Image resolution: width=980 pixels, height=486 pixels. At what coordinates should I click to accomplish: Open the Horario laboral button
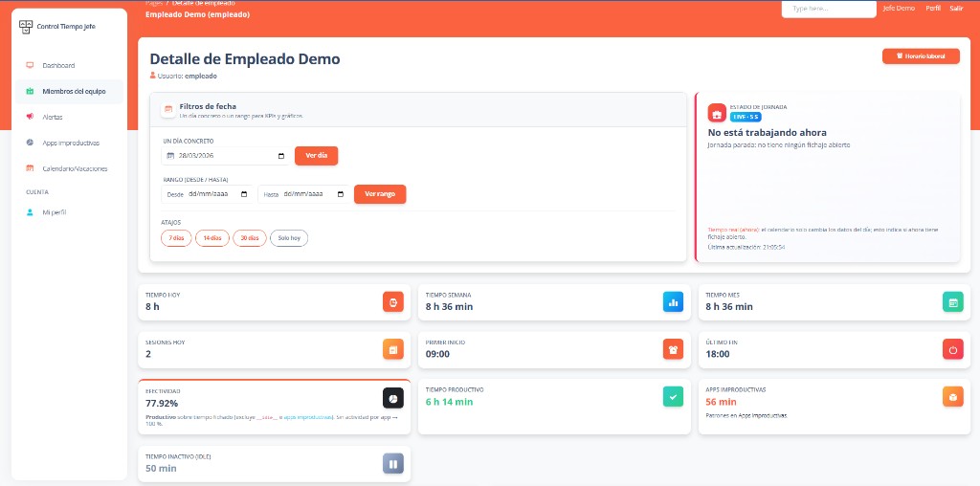click(921, 56)
